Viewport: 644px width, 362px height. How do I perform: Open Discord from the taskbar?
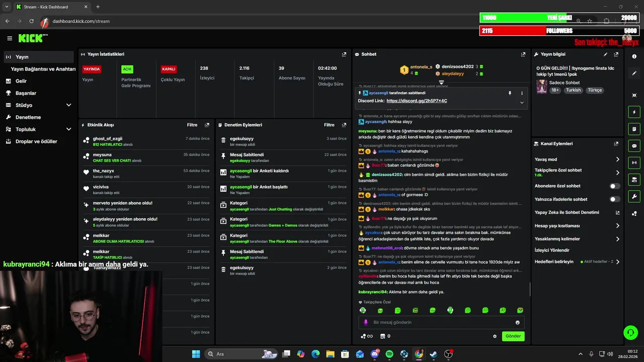tap(375, 354)
